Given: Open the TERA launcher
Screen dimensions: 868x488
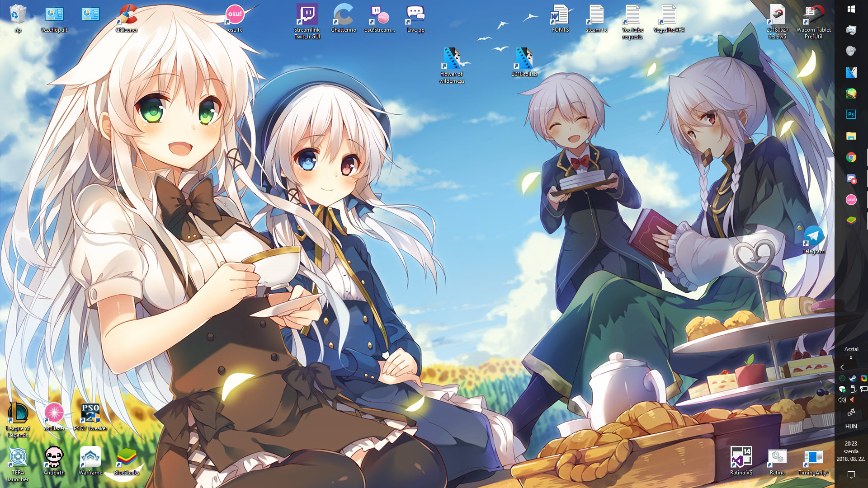Looking at the screenshot, I should [18, 464].
